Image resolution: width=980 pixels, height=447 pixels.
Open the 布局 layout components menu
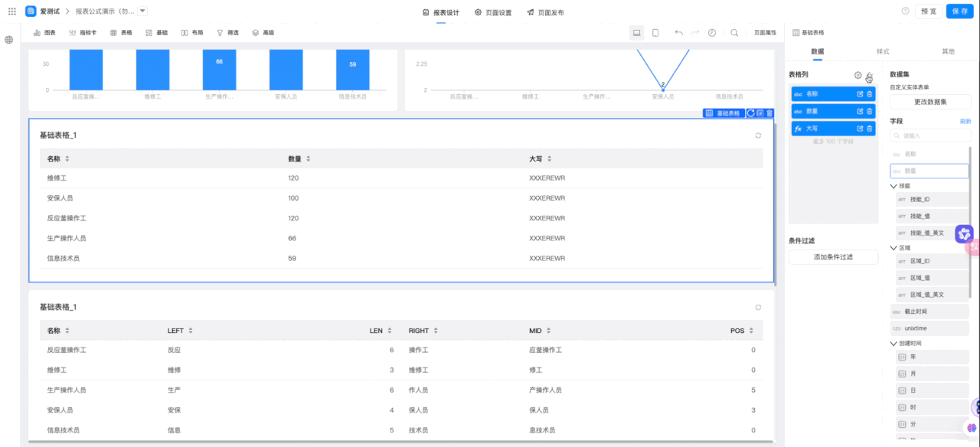coord(191,33)
